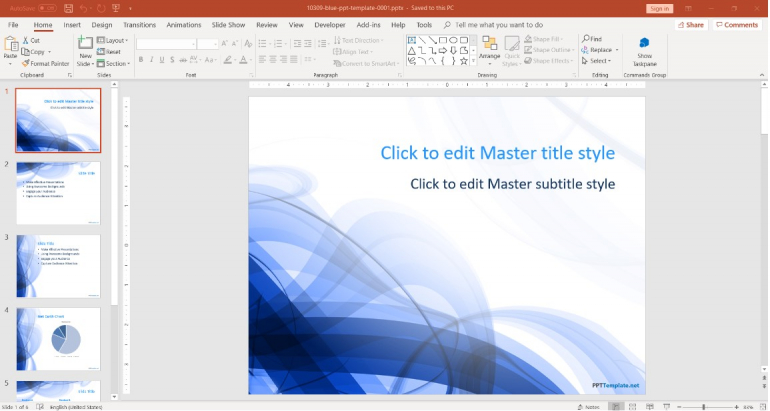The height and width of the screenshot is (411, 770).
Task: Toggle Italic text formatting
Action: click(154, 60)
